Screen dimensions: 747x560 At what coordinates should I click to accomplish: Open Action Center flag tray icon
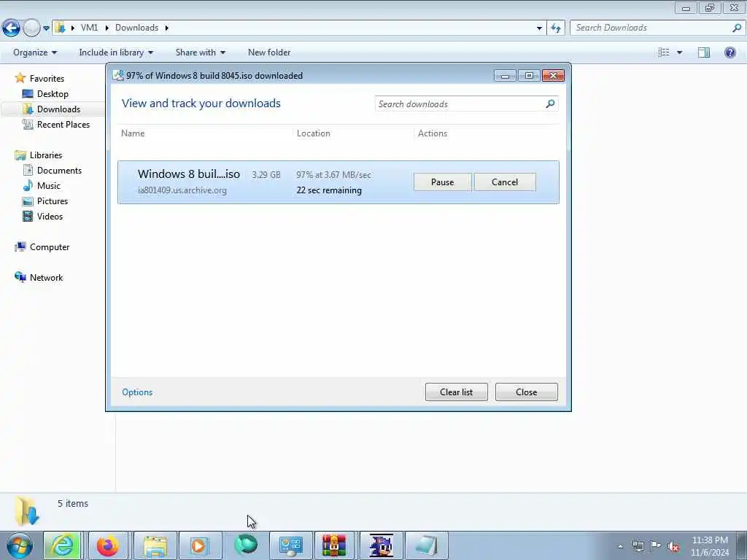tap(656, 546)
